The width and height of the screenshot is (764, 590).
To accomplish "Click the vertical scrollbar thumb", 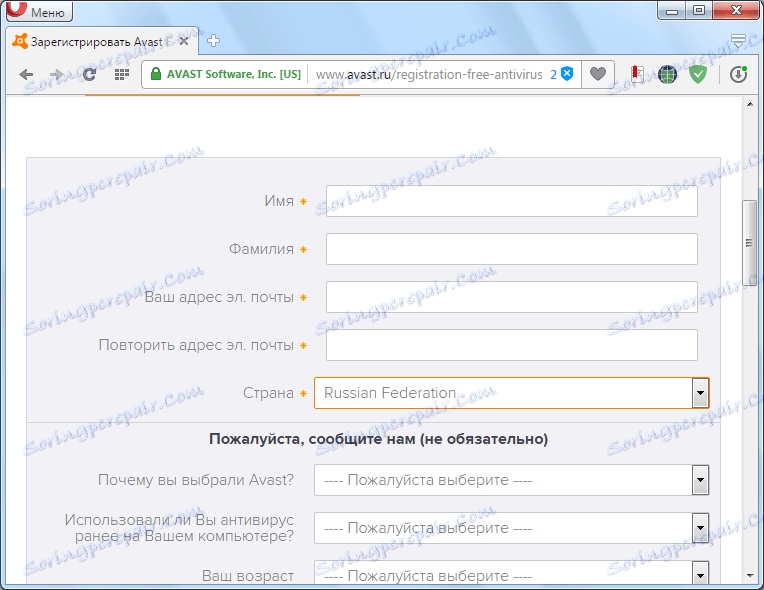I will point(749,243).
